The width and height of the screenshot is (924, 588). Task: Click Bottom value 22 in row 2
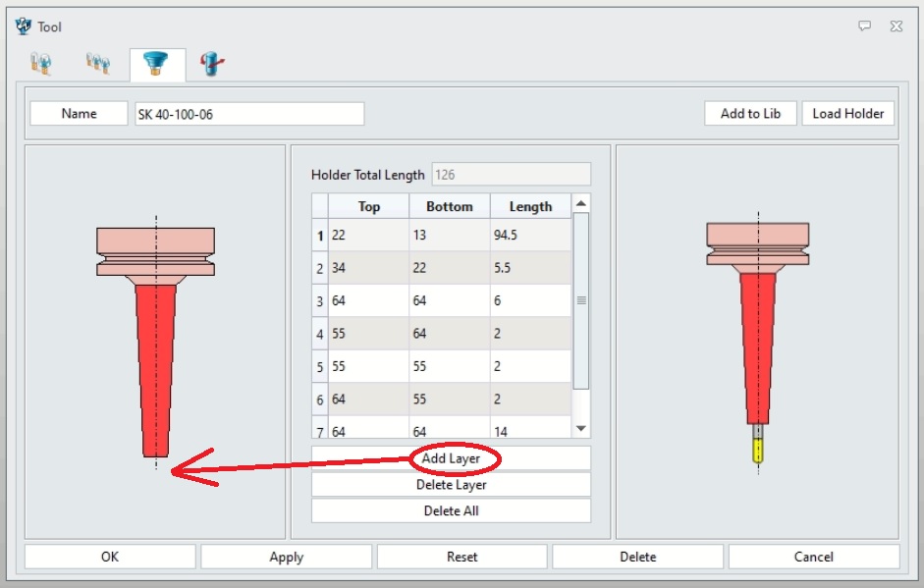pyautogui.click(x=450, y=268)
